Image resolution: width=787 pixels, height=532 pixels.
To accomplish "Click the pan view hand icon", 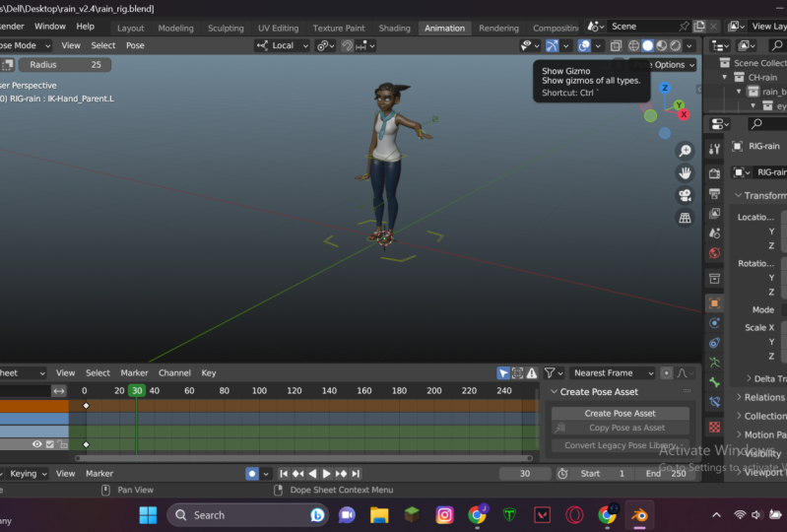I will (x=686, y=173).
